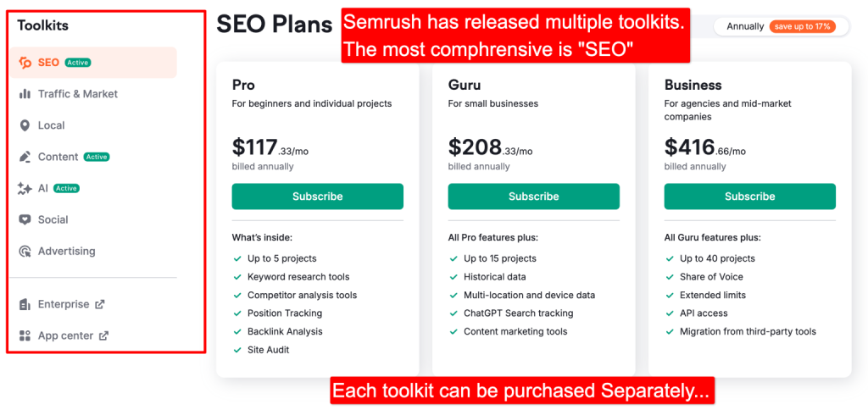Subscribe to the Pro plan
Screen dimensions: 868x410
click(318, 197)
